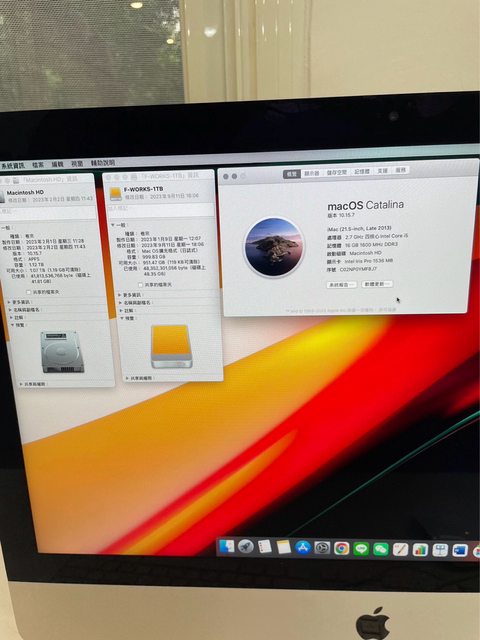
Task: Click iMac (21.5-inch, Late 2013) text
Action: point(360,228)
